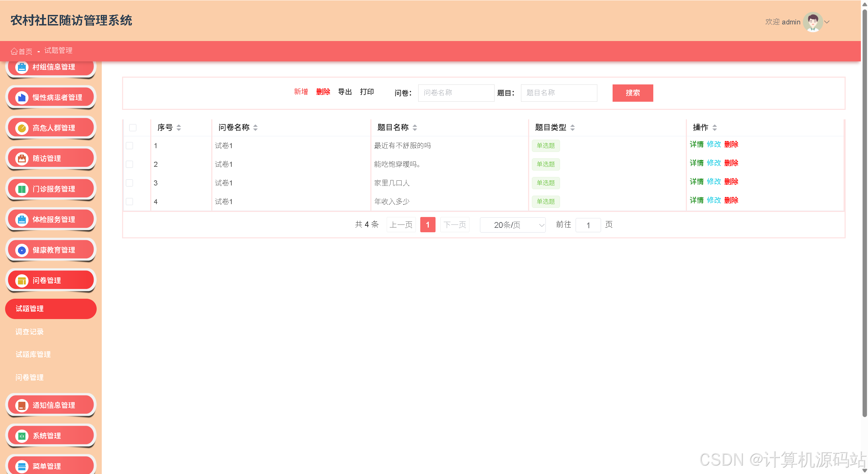
Task: Open the 试题库管理 submenu item
Action: pyautogui.click(x=33, y=355)
